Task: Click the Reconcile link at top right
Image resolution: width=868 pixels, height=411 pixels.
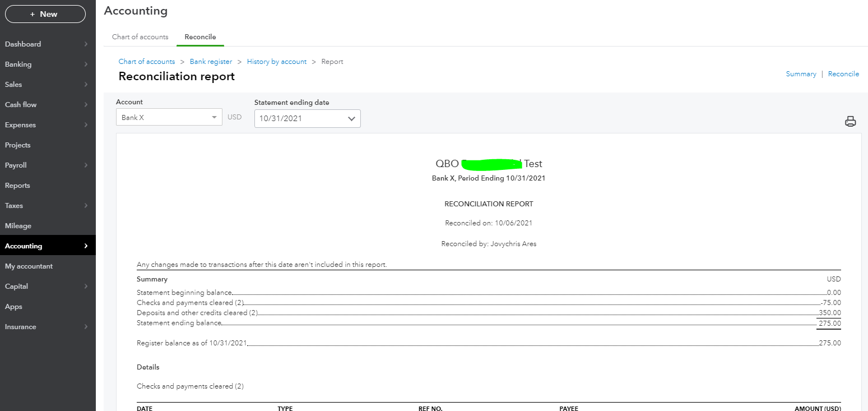Action: click(x=843, y=74)
